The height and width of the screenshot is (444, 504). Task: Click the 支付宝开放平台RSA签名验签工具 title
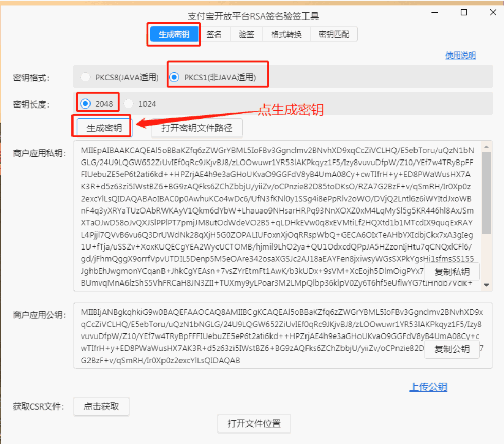[x=253, y=16]
